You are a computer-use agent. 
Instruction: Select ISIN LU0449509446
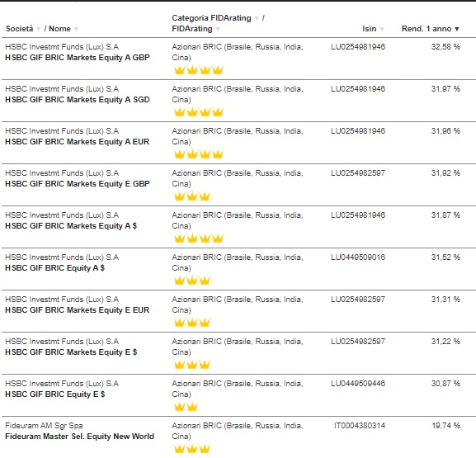(358, 383)
